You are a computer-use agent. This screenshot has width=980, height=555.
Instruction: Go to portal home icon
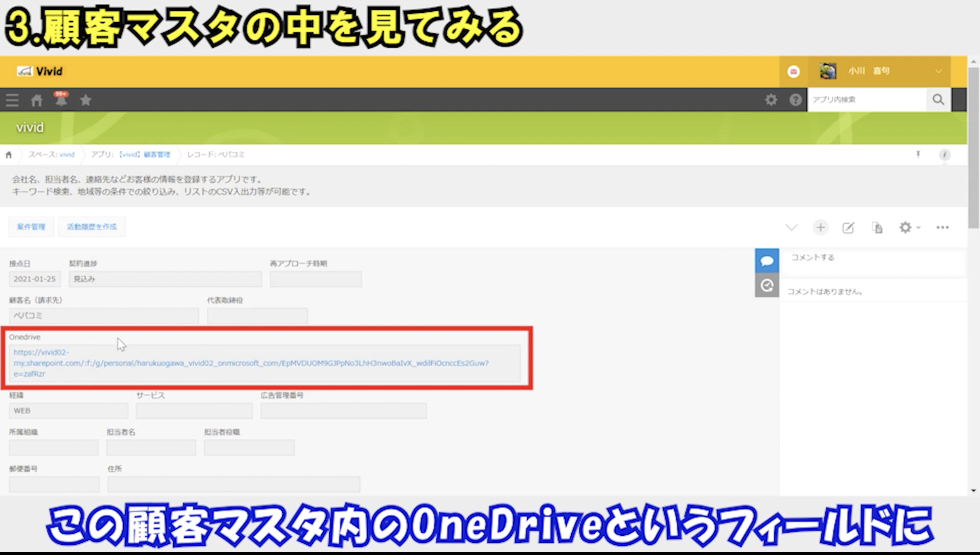(37, 100)
